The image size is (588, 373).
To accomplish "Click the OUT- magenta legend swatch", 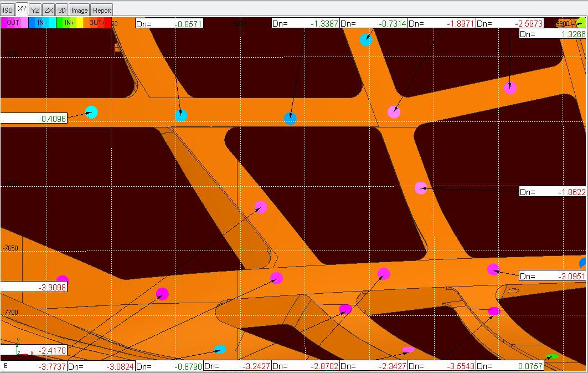I will point(14,23).
